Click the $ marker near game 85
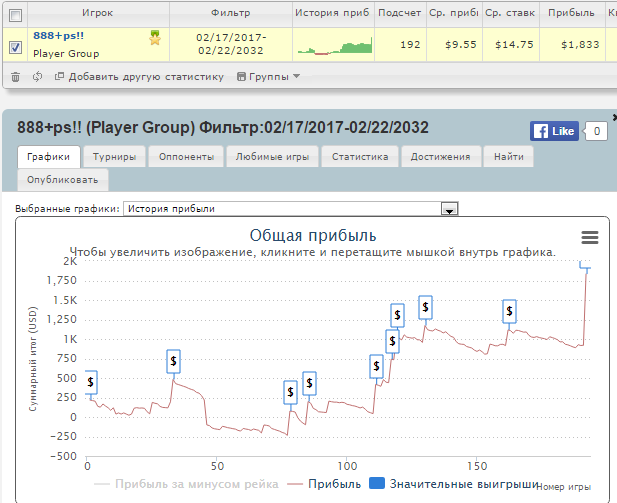Screen dimensions: 617x503 309,383
